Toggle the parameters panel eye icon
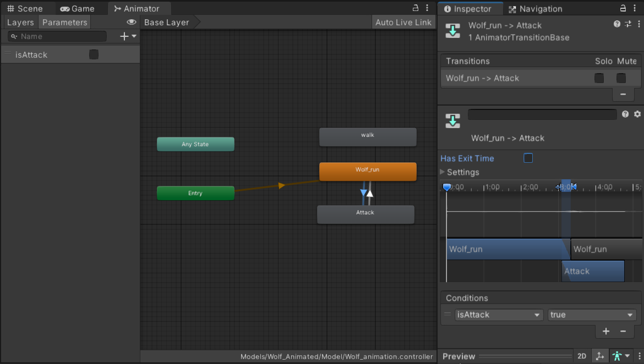The height and width of the screenshot is (364, 644). (132, 22)
